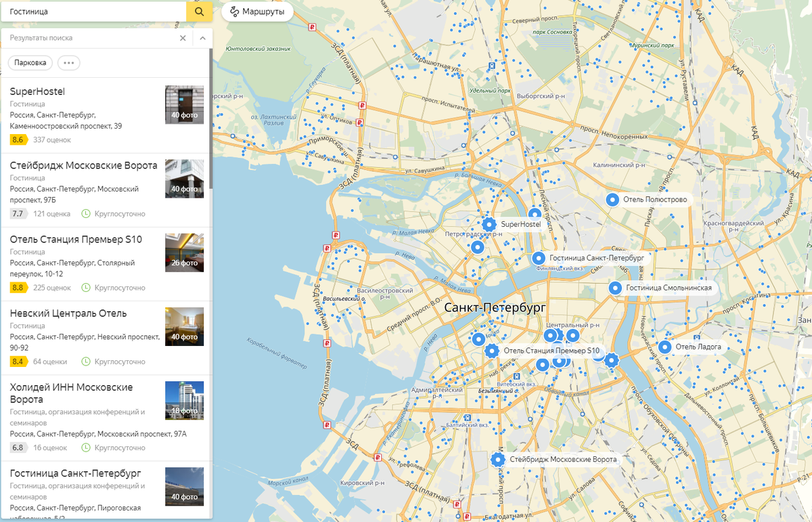The width and height of the screenshot is (812, 522).
Task: Click the Гостиница search input field
Action: (x=93, y=12)
